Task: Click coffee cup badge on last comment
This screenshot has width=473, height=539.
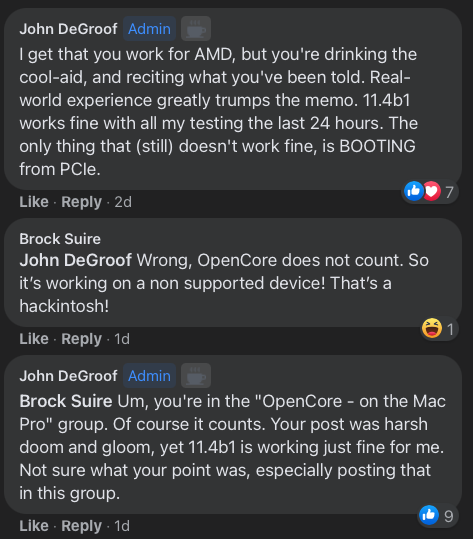Action: click(x=196, y=375)
